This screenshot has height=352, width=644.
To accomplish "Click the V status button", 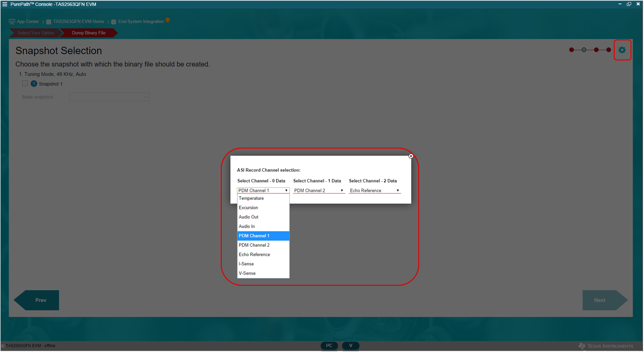I will [x=351, y=346].
